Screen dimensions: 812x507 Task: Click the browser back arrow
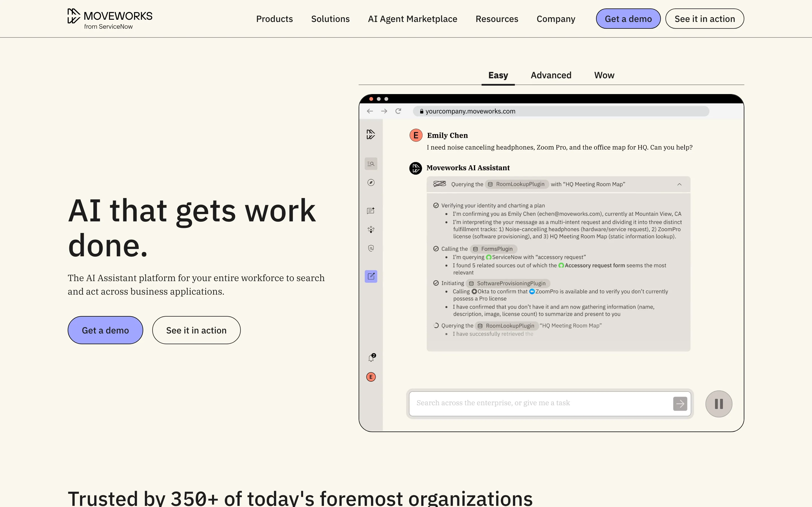coord(369,111)
